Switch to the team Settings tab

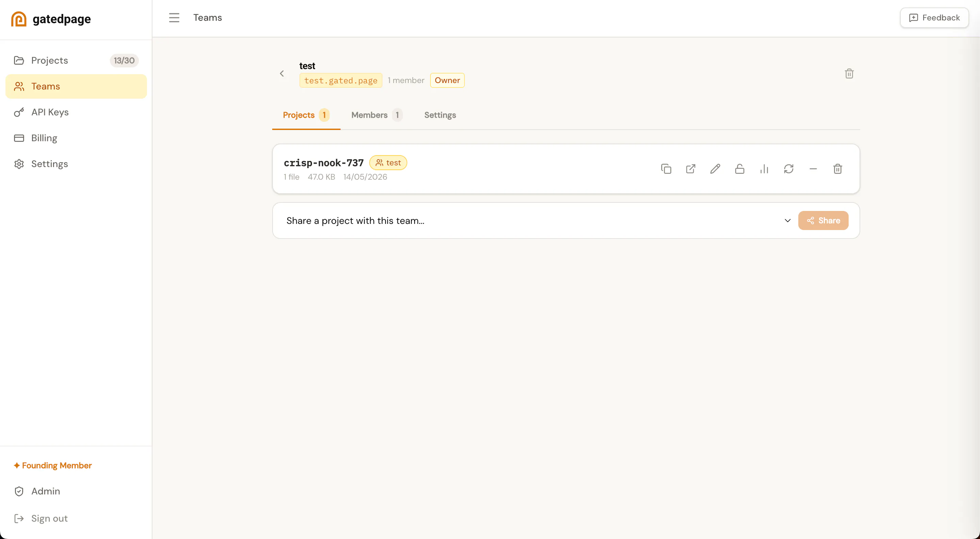click(440, 115)
